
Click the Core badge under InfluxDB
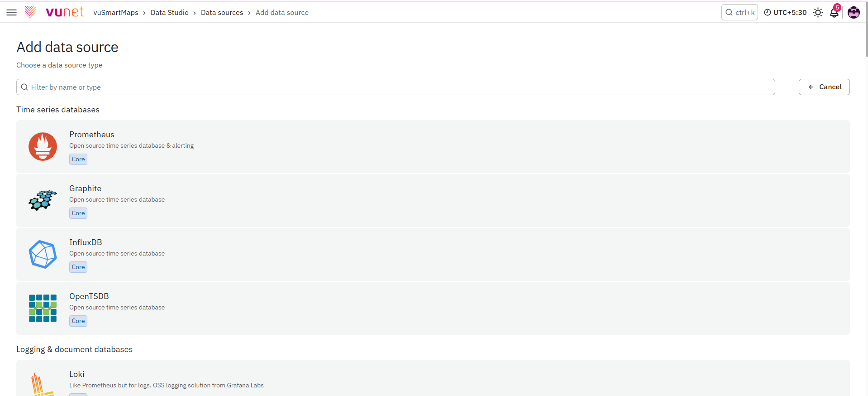pos(78,267)
